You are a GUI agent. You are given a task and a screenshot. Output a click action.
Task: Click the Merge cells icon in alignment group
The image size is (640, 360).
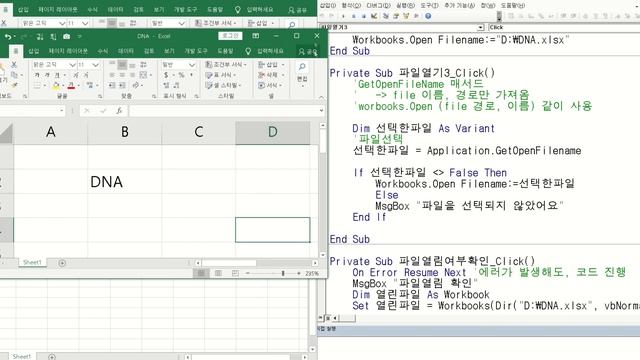143,75
